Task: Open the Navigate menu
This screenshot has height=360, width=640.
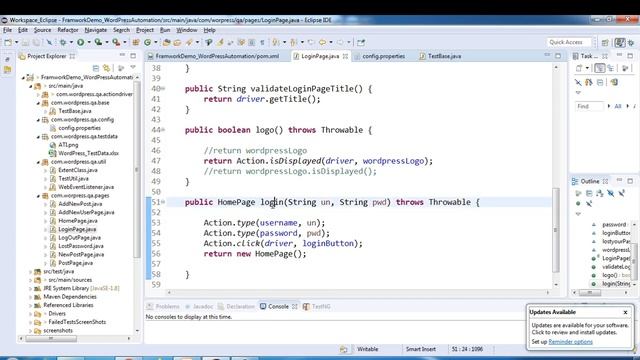Action: tap(96, 30)
